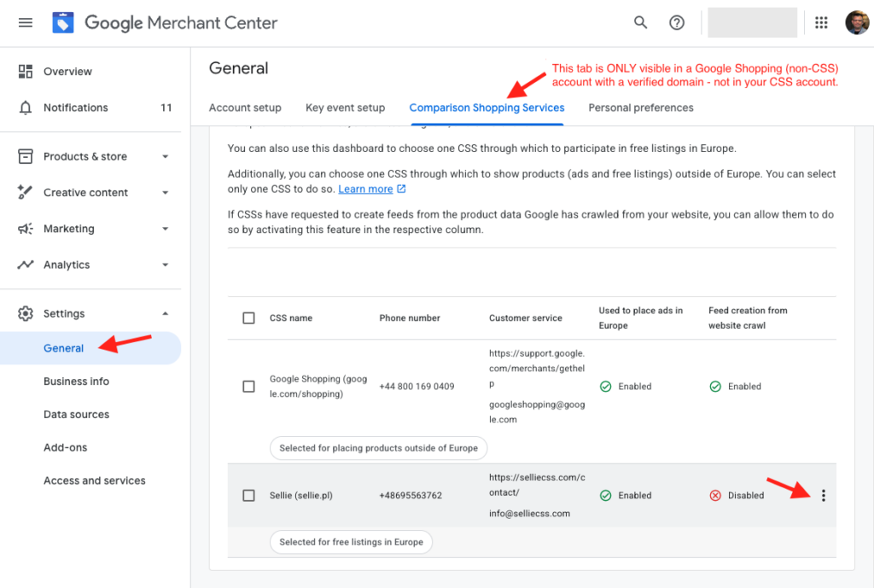Click 'Selected for placing products outside of Europe' chip

click(x=378, y=448)
